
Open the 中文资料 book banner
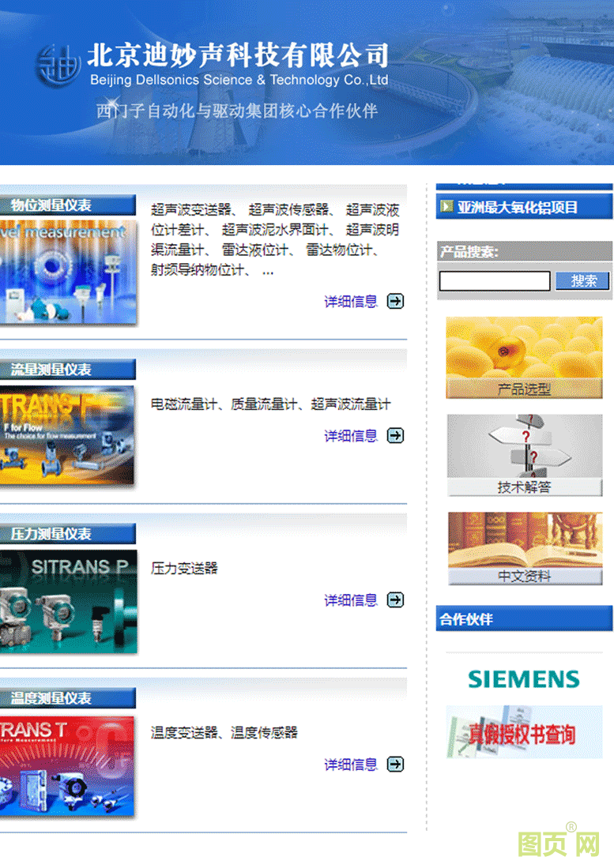tap(524, 548)
